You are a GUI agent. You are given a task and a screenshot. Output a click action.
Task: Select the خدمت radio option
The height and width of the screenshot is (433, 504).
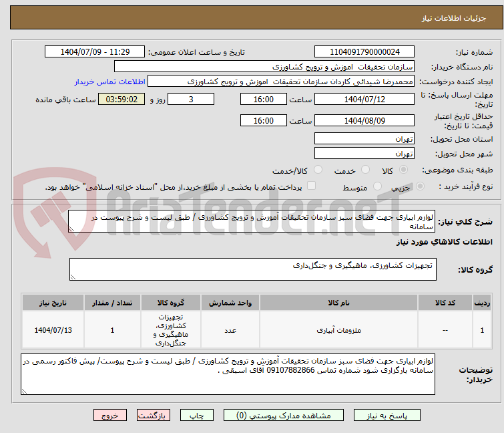point(365,170)
